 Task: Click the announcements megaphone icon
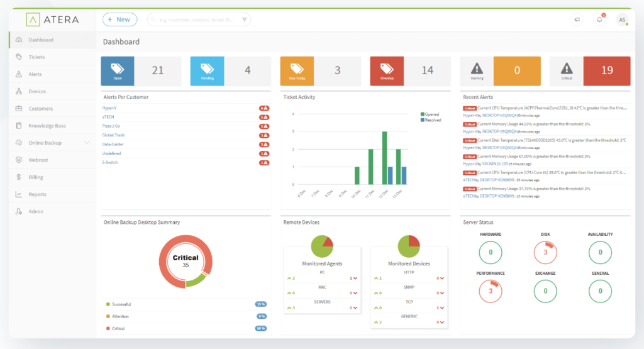pyautogui.click(x=577, y=19)
